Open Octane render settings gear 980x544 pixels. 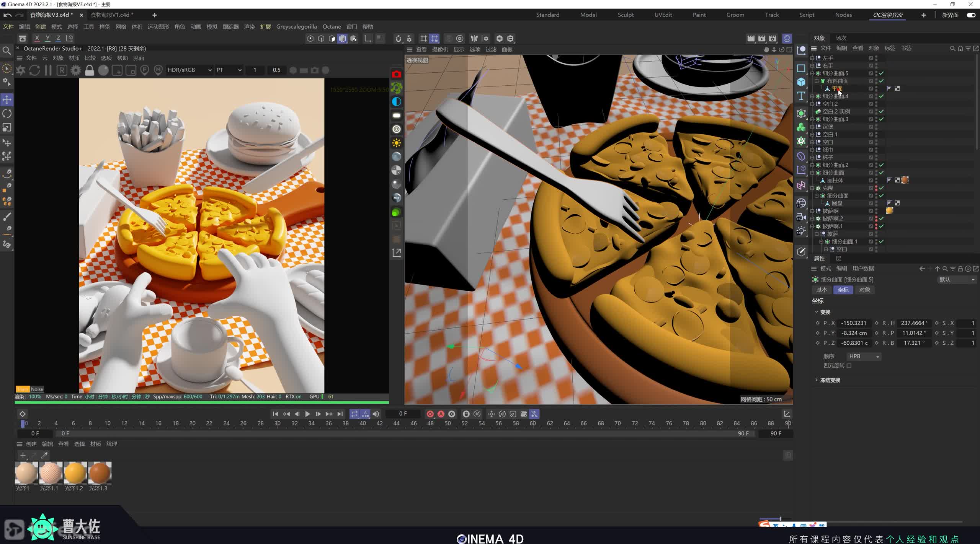tap(76, 70)
